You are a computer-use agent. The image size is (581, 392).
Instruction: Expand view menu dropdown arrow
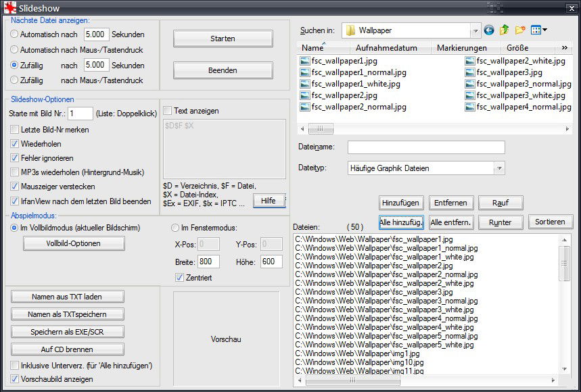[544, 30]
